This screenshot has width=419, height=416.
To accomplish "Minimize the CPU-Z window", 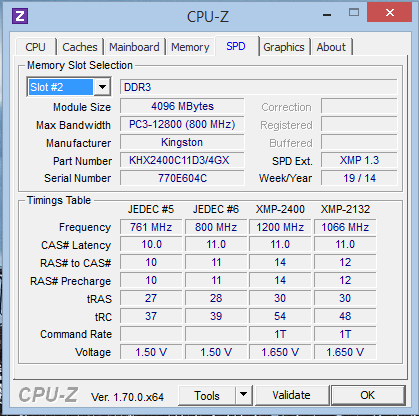I will coord(327,15).
